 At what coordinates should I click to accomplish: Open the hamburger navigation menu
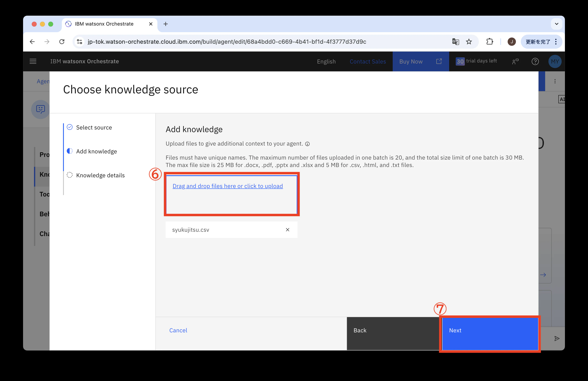(x=33, y=61)
